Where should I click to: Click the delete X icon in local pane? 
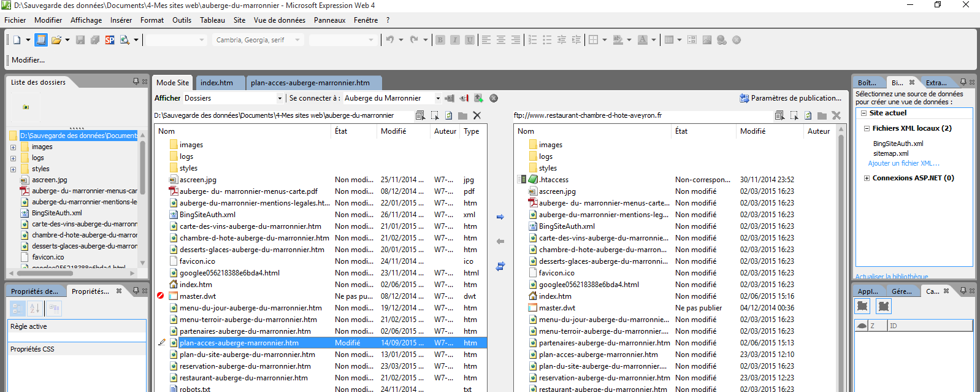click(477, 115)
